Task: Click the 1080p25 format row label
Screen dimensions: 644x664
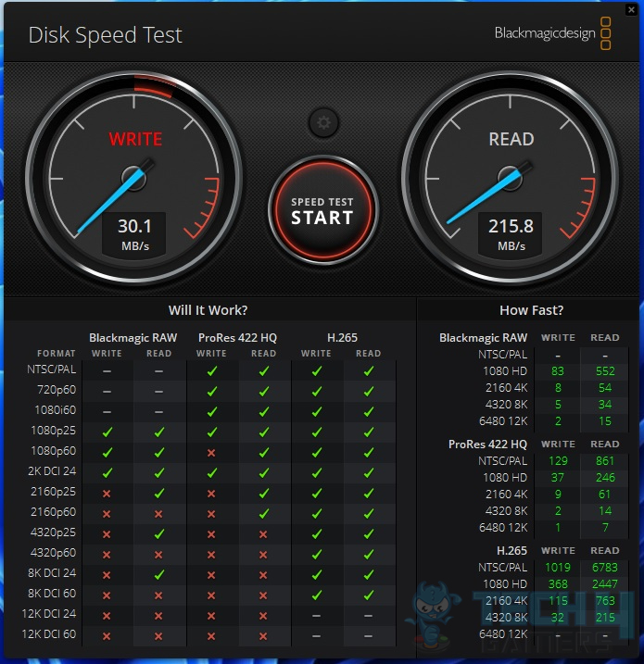Action: pos(54,431)
